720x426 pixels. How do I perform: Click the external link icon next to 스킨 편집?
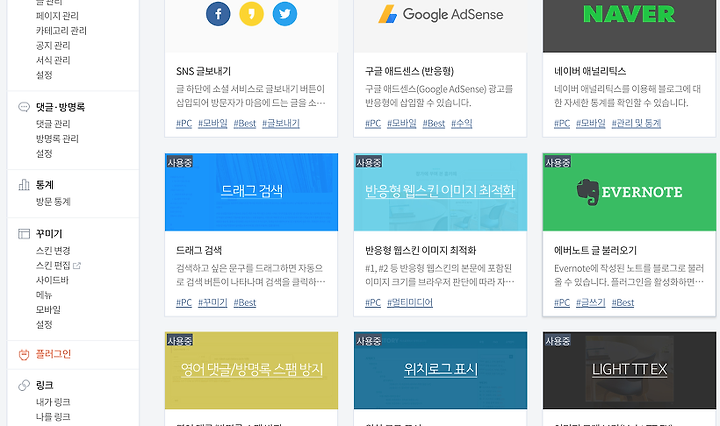(x=77, y=265)
